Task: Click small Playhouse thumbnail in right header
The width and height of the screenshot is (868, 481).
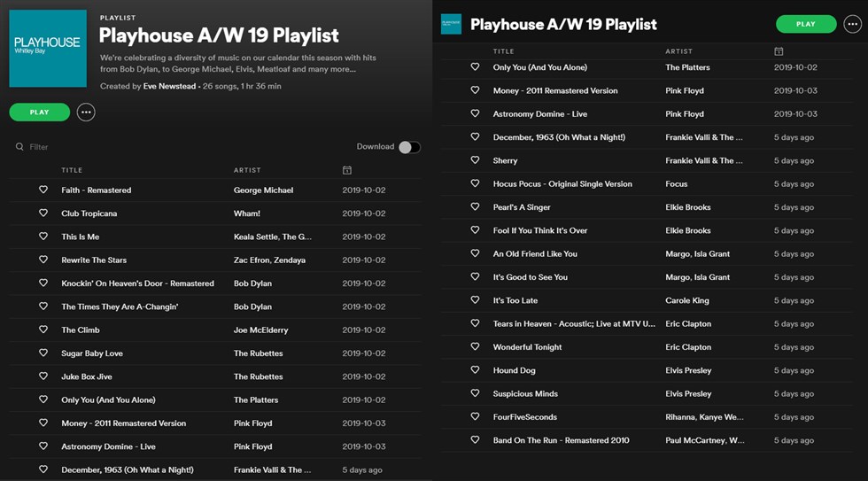Action: (x=451, y=24)
